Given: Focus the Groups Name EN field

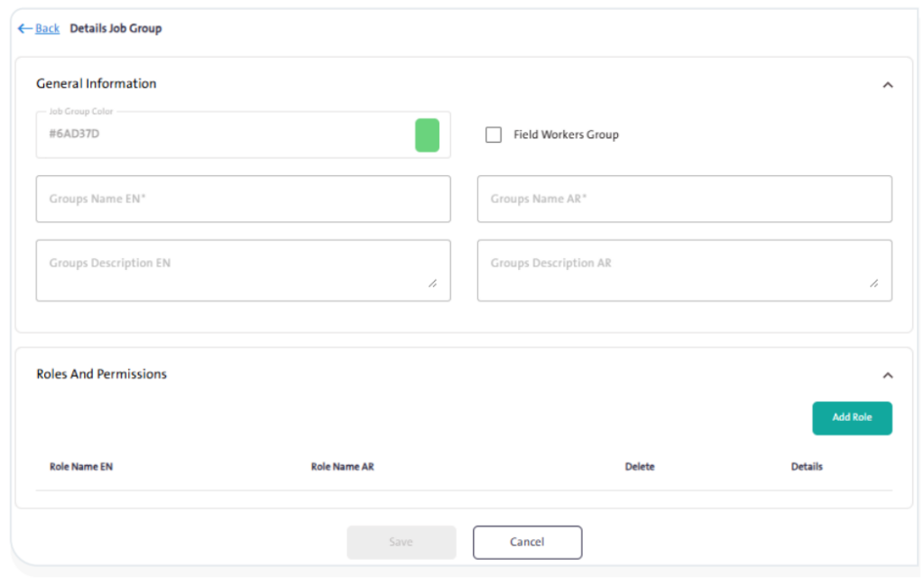Looking at the screenshot, I should point(243,199).
